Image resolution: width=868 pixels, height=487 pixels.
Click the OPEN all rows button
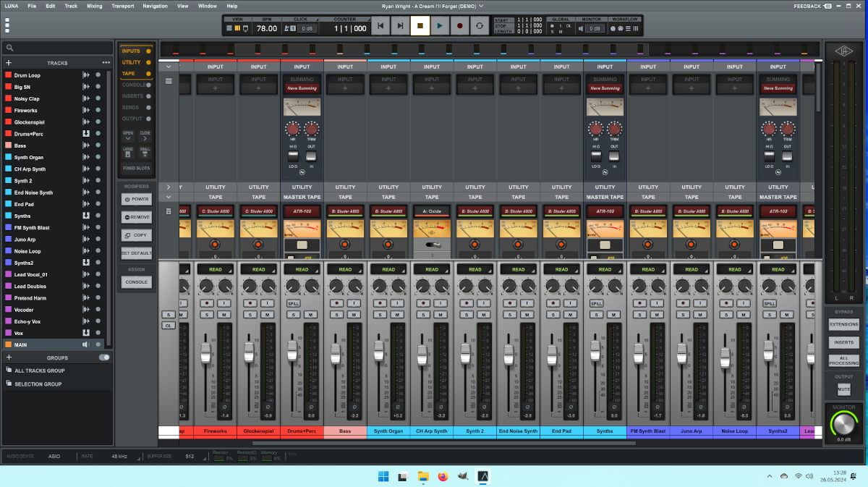click(128, 135)
